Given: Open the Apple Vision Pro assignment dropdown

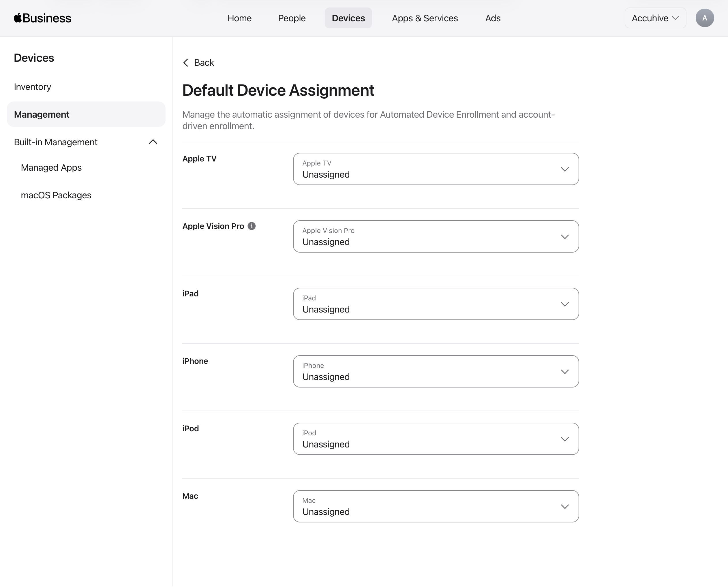Looking at the screenshot, I should 436,236.
